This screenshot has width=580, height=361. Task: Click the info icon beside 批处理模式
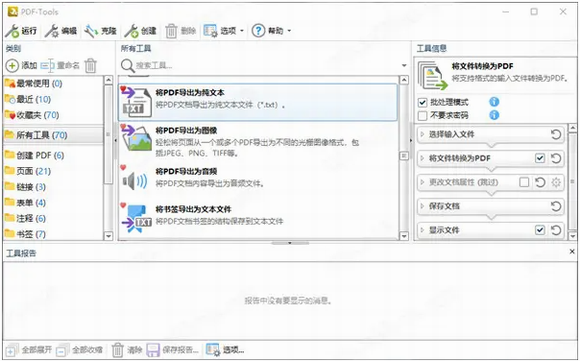tap(494, 102)
